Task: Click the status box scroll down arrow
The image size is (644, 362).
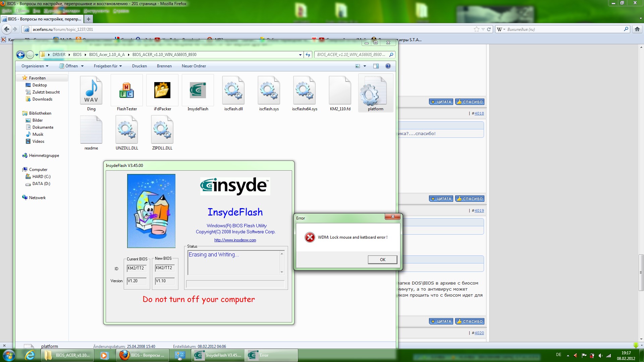Action: pyautogui.click(x=282, y=272)
